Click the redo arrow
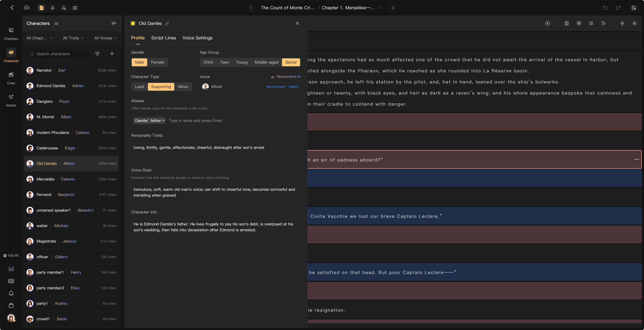This screenshot has height=330, width=644. click(x=618, y=8)
